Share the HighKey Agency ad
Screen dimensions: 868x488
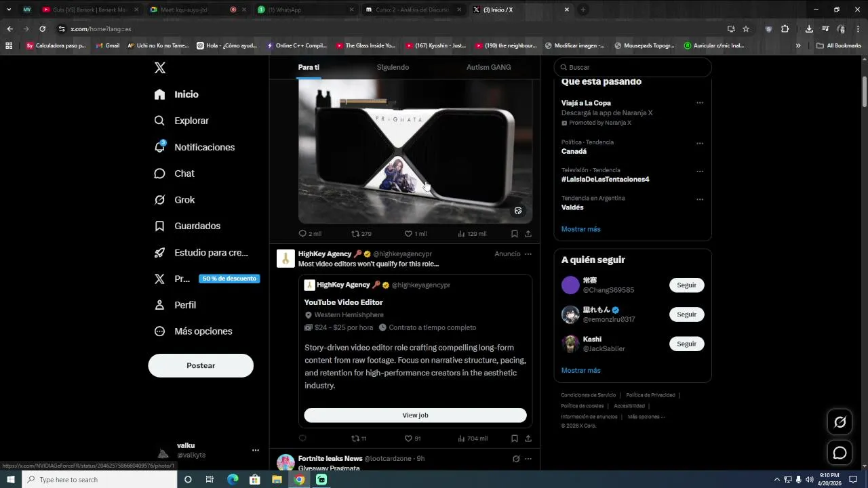[528, 439]
